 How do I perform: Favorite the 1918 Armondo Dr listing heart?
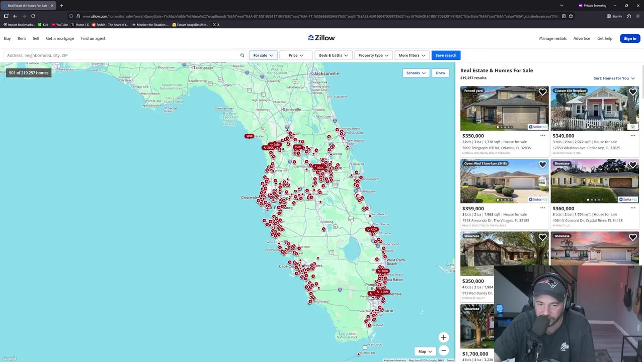pos(542,164)
